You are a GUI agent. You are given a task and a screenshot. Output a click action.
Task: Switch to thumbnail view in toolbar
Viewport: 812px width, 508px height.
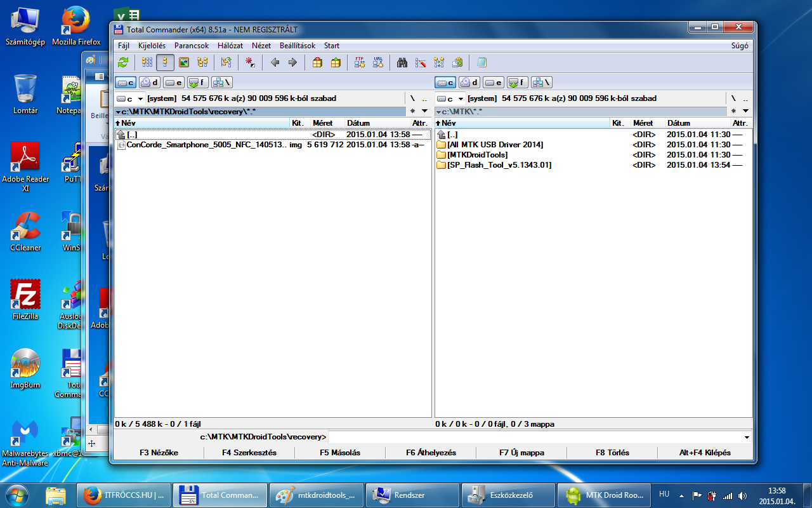coord(184,62)
